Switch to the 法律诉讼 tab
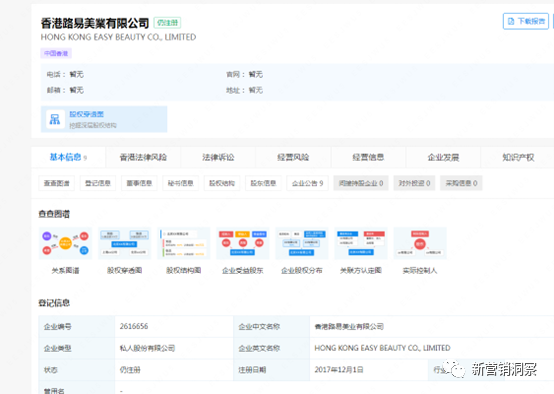The image size is (554, 394). point(218,157)
